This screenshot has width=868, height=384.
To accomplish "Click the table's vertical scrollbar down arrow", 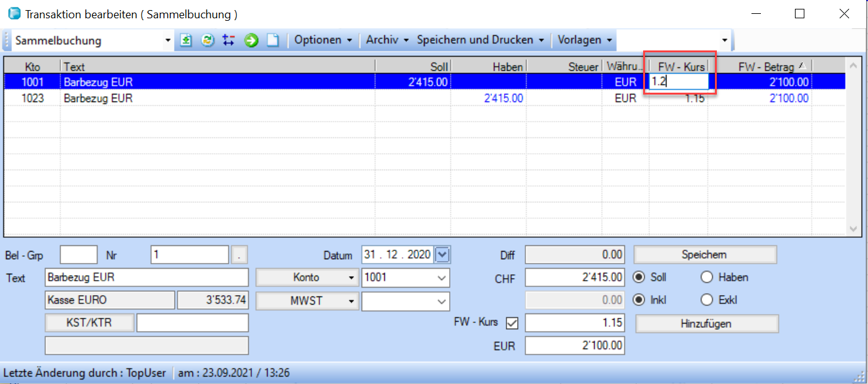I will tap(854, 229).
